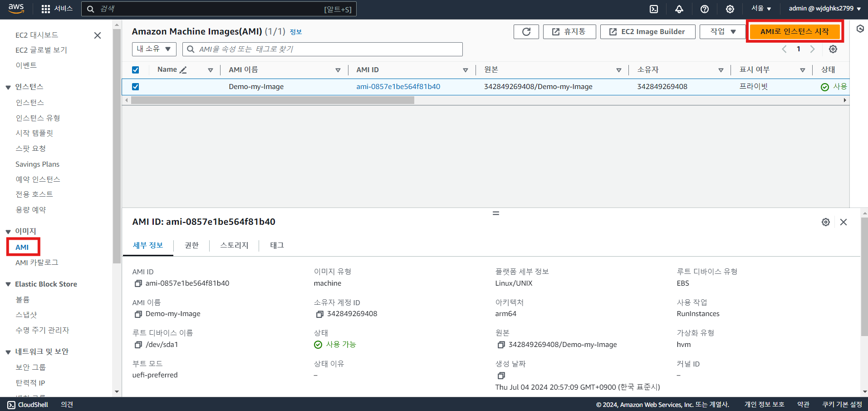Open '개인 정보 보호' footer link
Viewport: 868px width, 411px height.
pyautogui.click(x=765, y=405)
